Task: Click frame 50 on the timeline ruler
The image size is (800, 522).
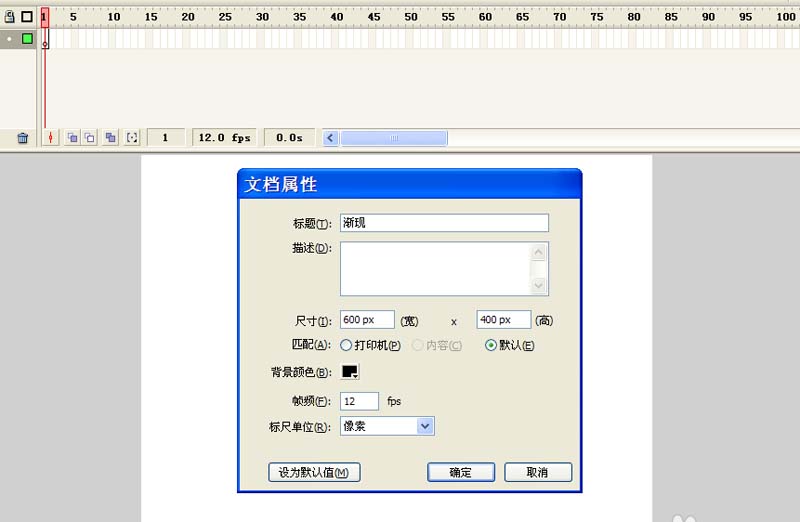Action: pos(411,17)
